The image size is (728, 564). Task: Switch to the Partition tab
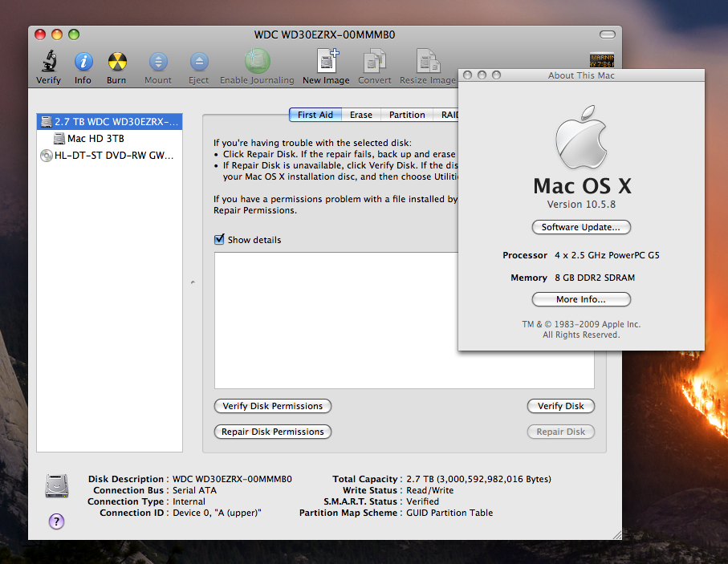tap(407, 115)
